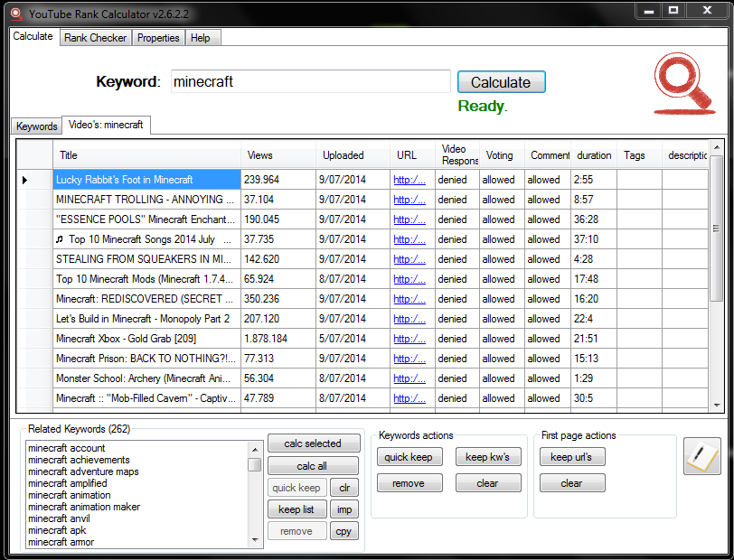Screen dimensions: 734x560
Task: Select minecraft animation maker keyword
Action: click(x=84, y=507)
